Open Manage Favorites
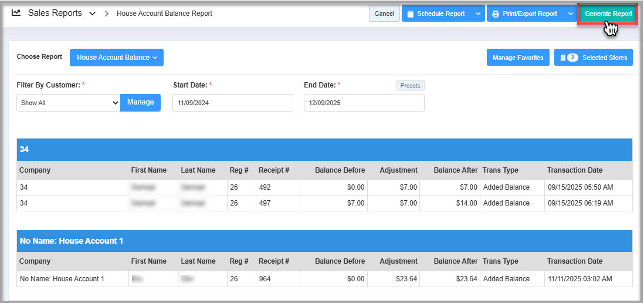 click(x=518, y=58)
